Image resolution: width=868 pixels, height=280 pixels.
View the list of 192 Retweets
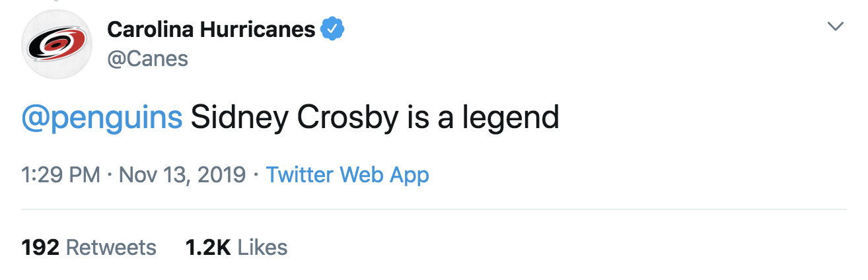[x=89, y=247]
